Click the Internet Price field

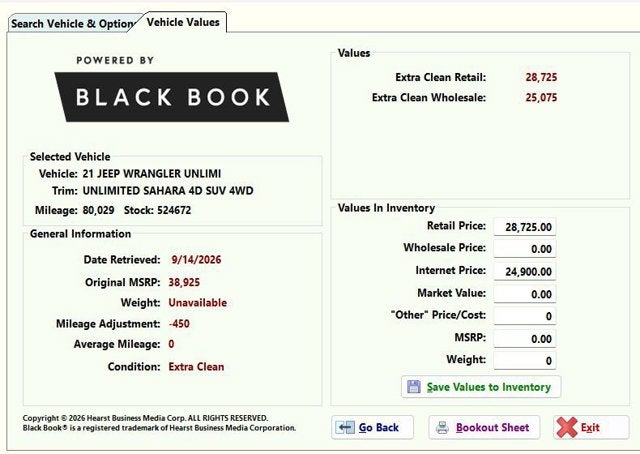[x=524, y=272]
